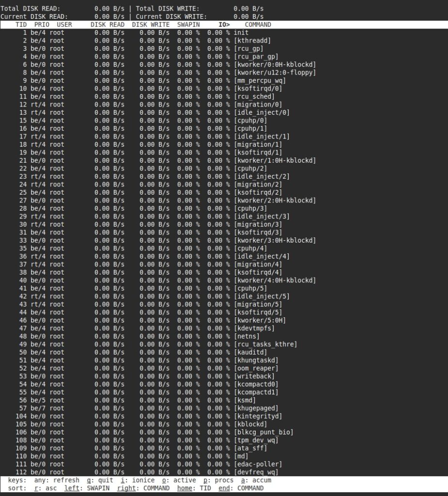Toggle the 'o: active' key hint

179,480
